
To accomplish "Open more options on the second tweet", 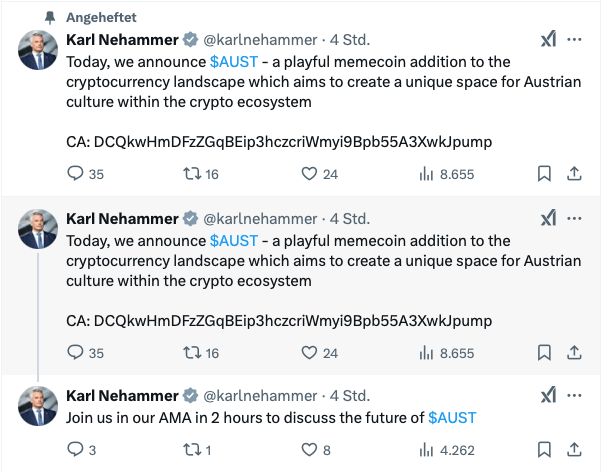I will [x=575, y=218].
